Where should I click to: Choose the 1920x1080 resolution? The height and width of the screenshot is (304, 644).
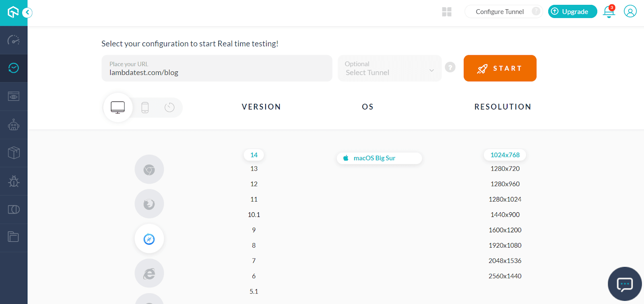tap(505, 245)
